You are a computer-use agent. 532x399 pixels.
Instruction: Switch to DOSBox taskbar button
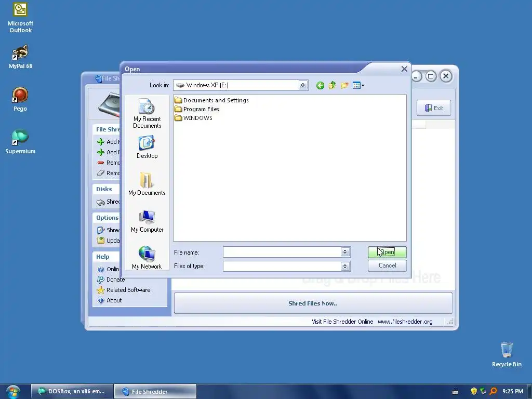[x=72, y=391]
